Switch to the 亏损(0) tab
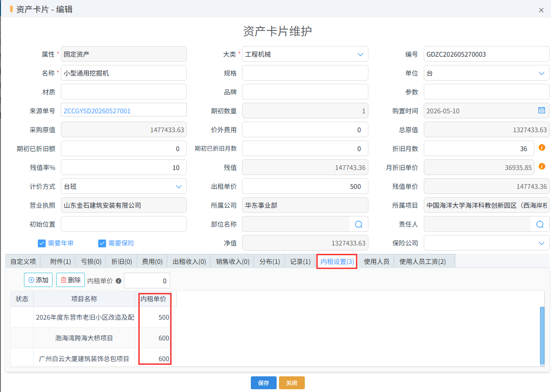Viewport: 551px width, 392px height. pos(91,262)
